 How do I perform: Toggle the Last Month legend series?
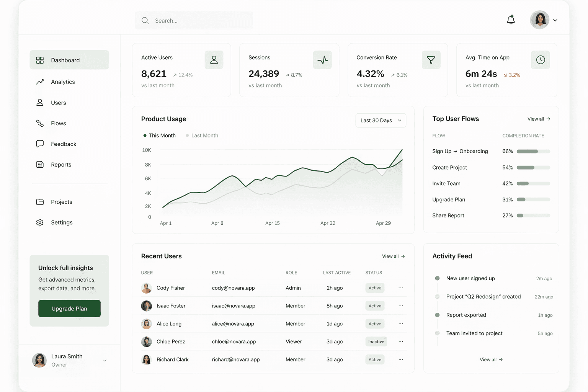[202, 136]
